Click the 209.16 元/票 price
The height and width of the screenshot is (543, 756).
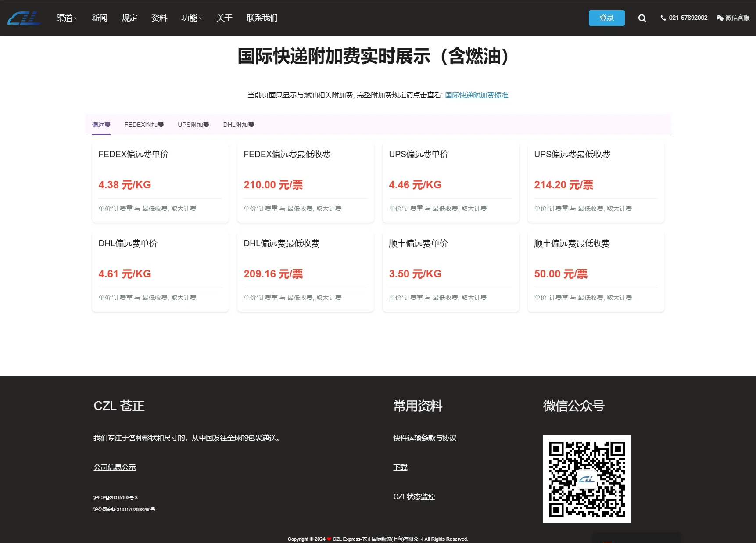pyautogui.click(x=273, y=274)
